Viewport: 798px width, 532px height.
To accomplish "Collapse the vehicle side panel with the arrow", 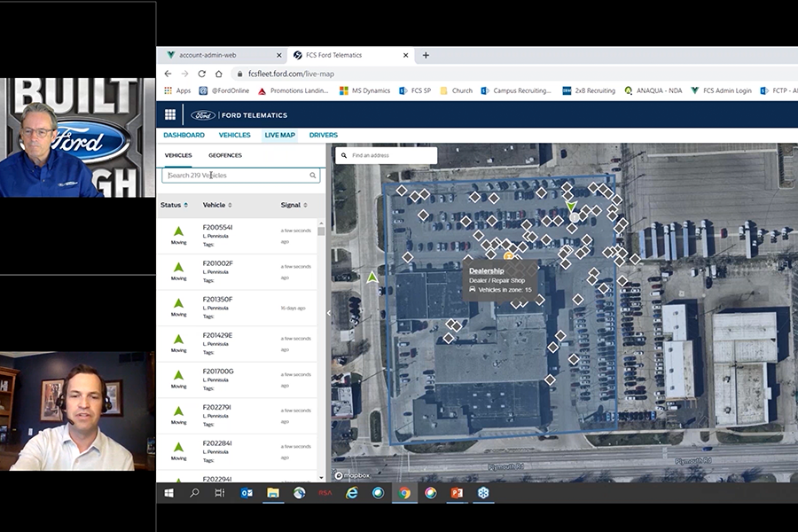I will click(329, 313).
